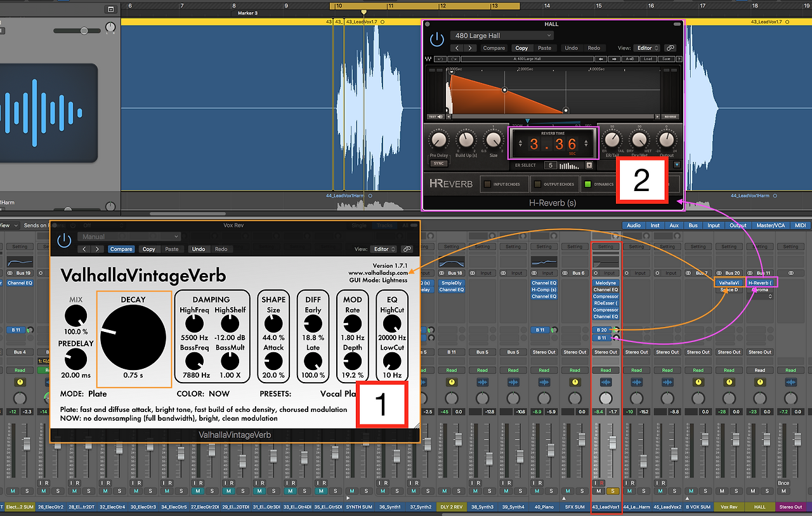Toggle Solo on the 43_LeadVox1 channel

pyautogui.click(x=612, y=491)
